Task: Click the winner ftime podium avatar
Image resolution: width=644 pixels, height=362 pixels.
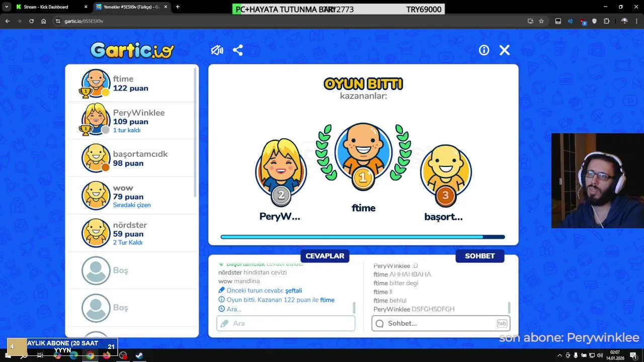Action: [x=363, y=151]
